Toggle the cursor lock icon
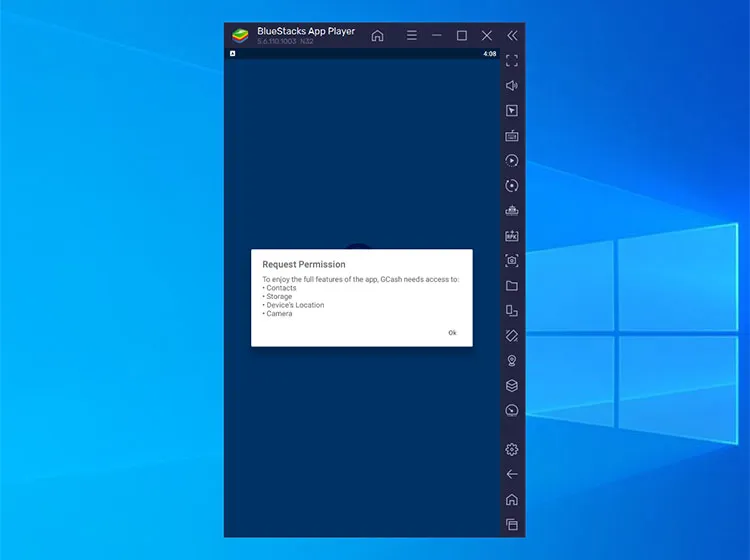The width and height of the screenshot is (750, 560). [x=512, y=111]
